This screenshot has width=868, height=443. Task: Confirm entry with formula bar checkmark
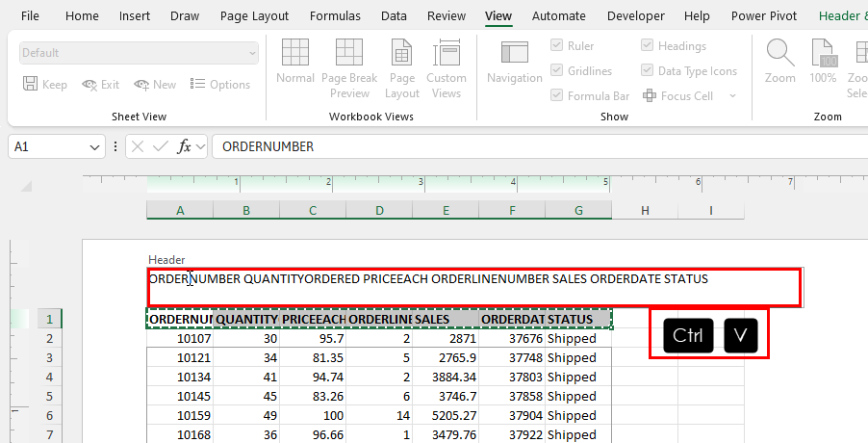(161, 146)
